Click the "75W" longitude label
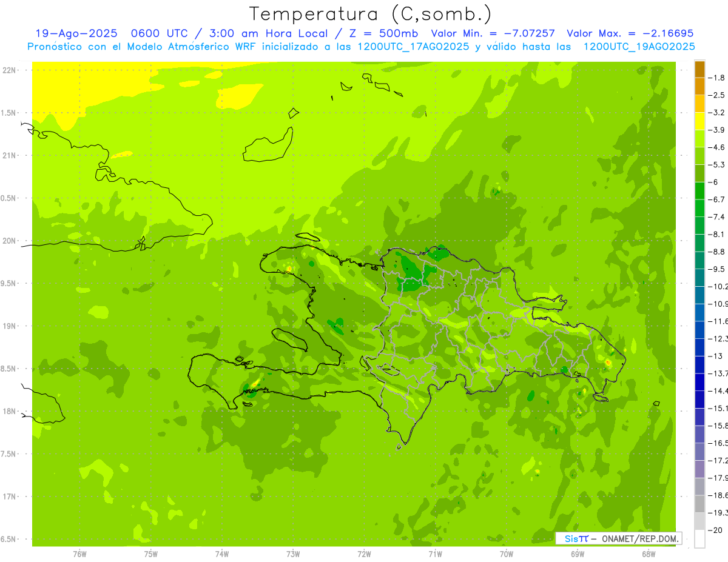The height and width of the screenshot is (562, 728). [x=150, y=554]
